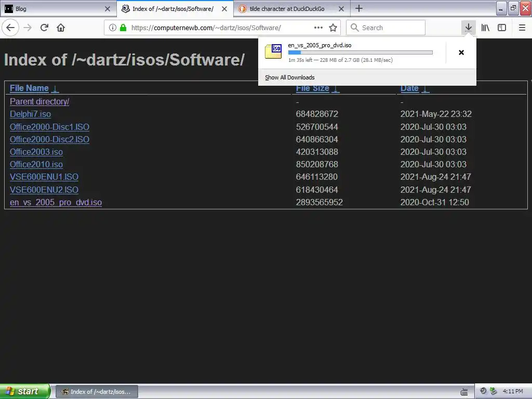The image size is (532, 399).
Task: Select file size value 2893565952
Action: (320, 202)
